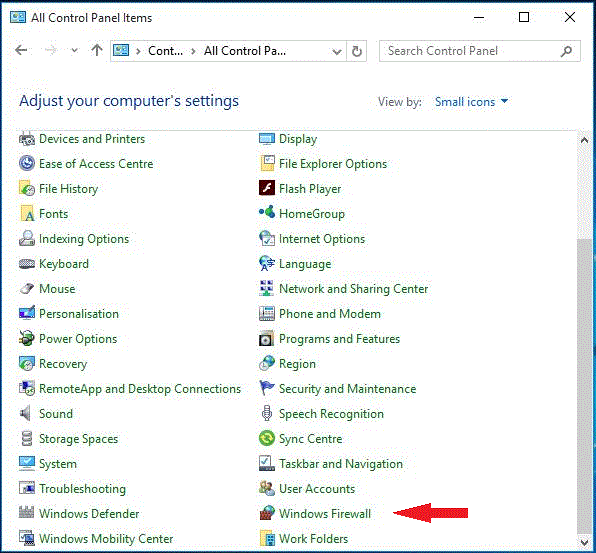Expand the chevron after Cont... breadcrumb
Screen dimensions: 596x553
point(193,51)
